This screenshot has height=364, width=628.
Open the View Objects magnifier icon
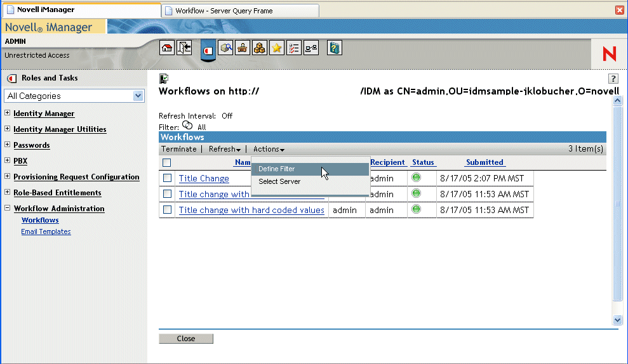point(225,48)
